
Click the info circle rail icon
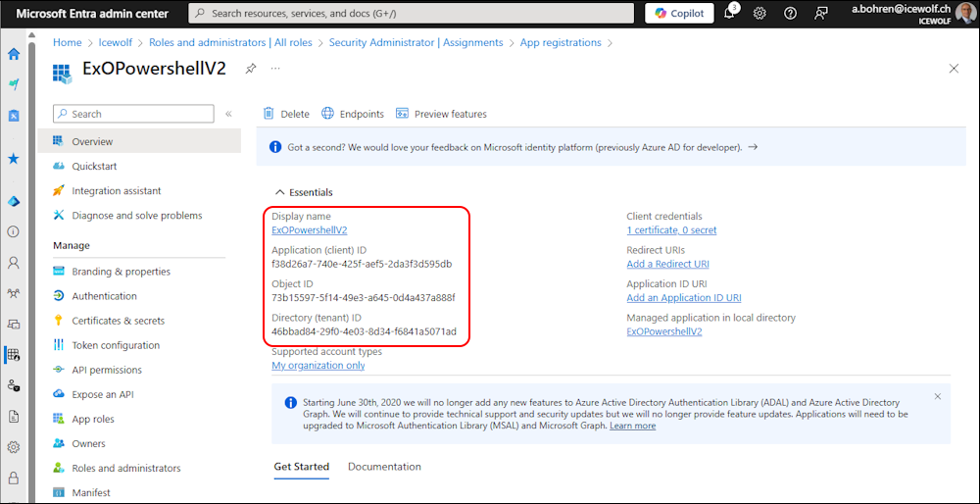coord(13,231)
